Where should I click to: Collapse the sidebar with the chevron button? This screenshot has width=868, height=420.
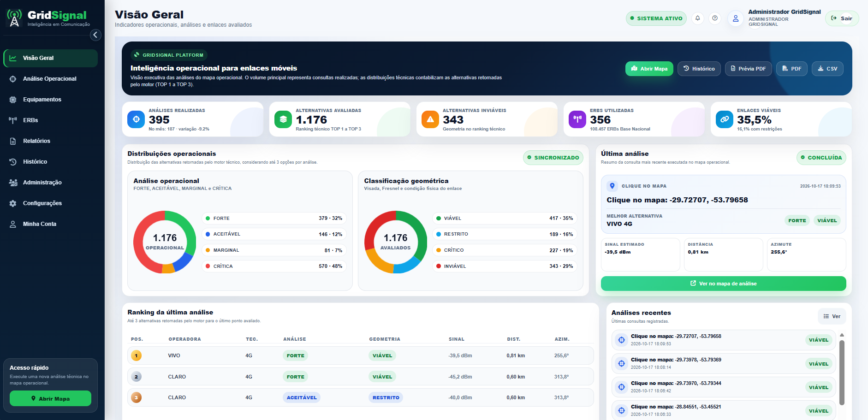pyautogui.click(x=95, y=35)
